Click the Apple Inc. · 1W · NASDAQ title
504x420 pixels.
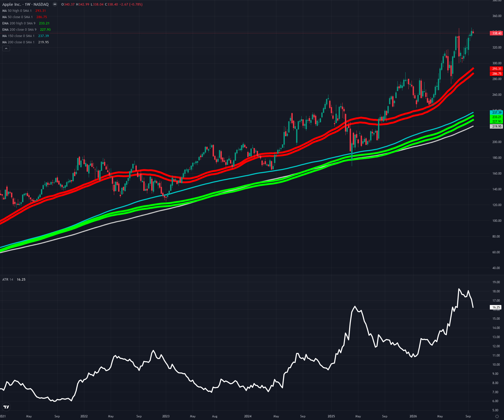25,4
